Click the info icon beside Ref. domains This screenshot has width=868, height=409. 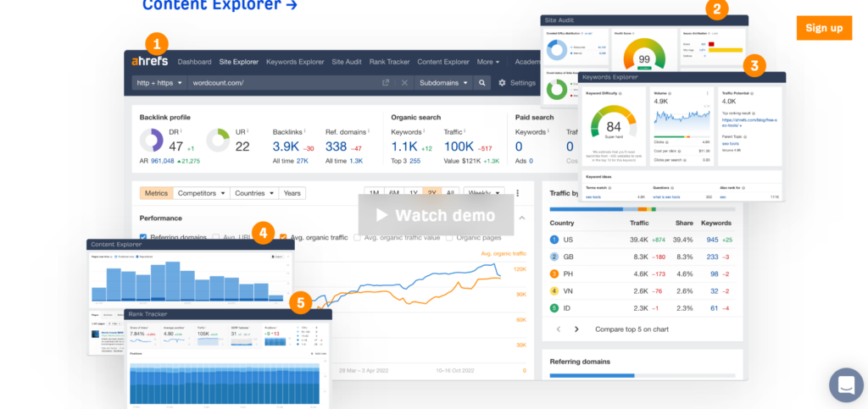coord(368,131)
